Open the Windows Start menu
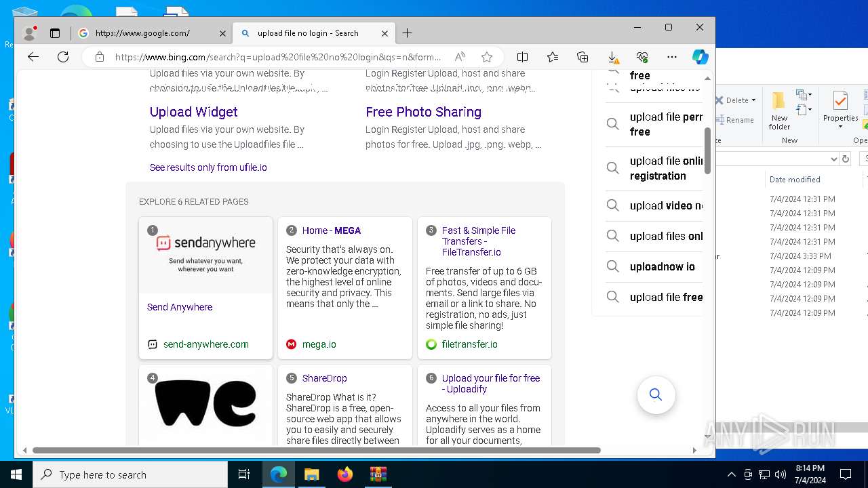The image size is (868, 488). click(16, 474)
